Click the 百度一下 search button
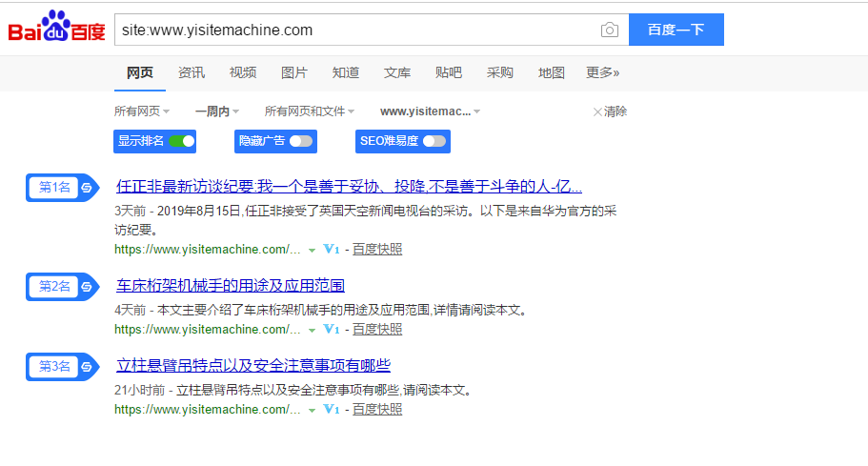This screenshot has width=868, height=466. (676, 30)
